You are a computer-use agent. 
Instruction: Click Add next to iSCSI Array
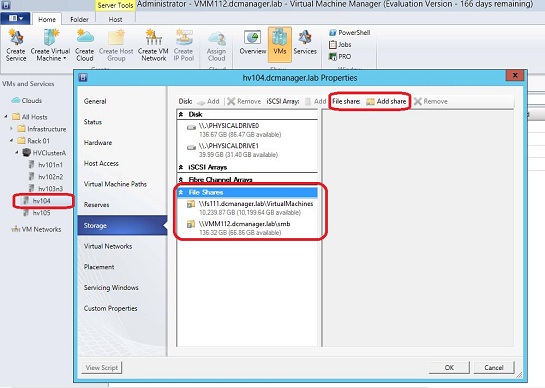pyautogui.click(x=316, y=101)
